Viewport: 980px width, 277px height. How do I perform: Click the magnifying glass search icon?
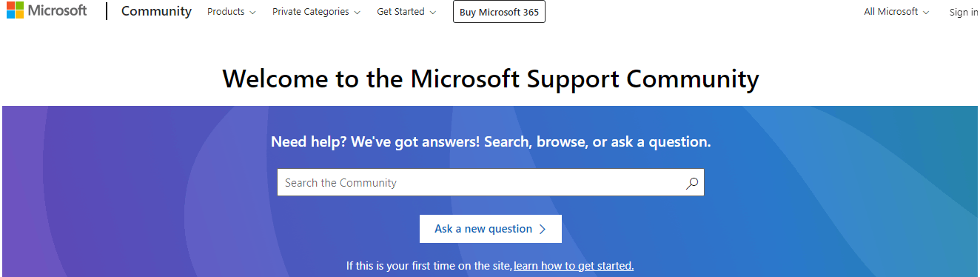[x=692, y=183]
